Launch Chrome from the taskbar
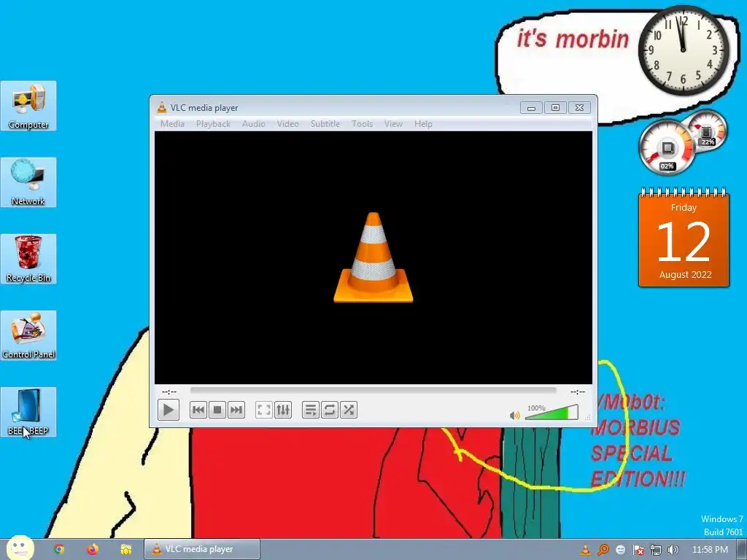Image resolution: width=747 pixels, height=560 pixels. (59, 550)
